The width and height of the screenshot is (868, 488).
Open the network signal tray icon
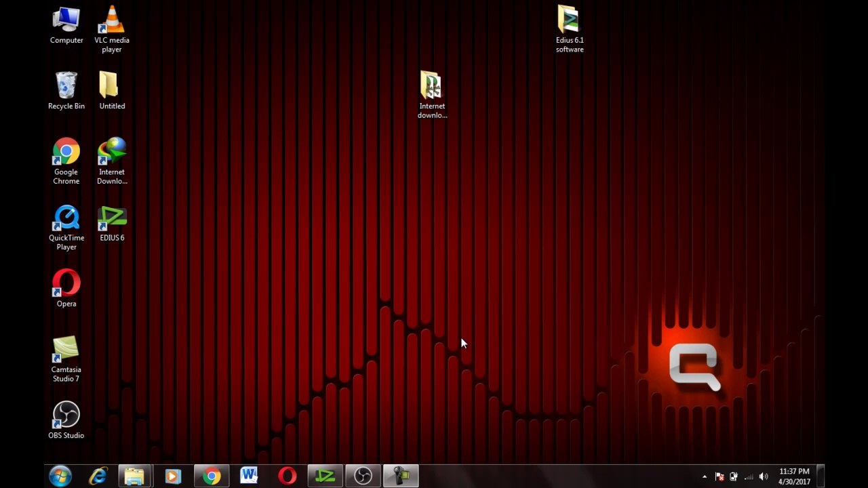pos(749,477)
